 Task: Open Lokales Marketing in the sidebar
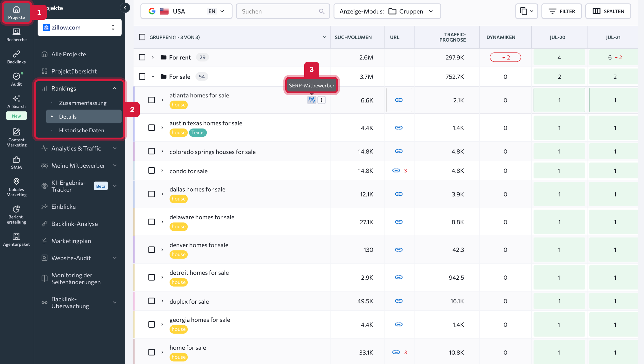click(16, 187)
